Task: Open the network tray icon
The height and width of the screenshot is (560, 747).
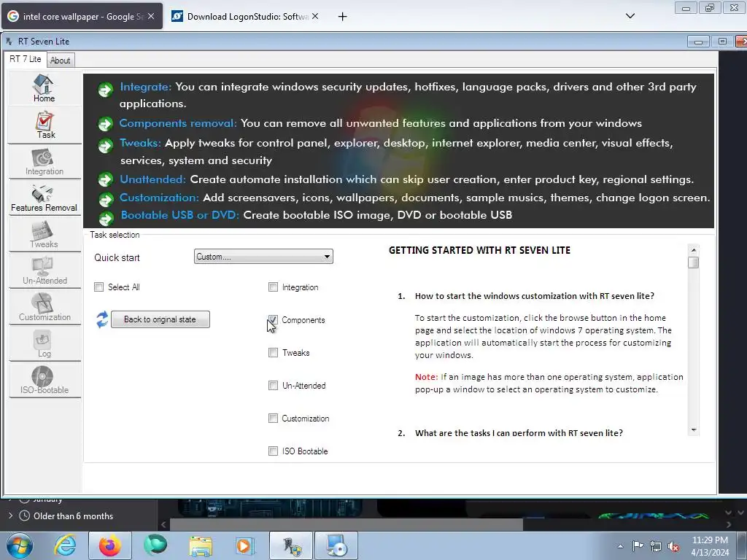Action: pyautogui.click(x=656, y=546)
